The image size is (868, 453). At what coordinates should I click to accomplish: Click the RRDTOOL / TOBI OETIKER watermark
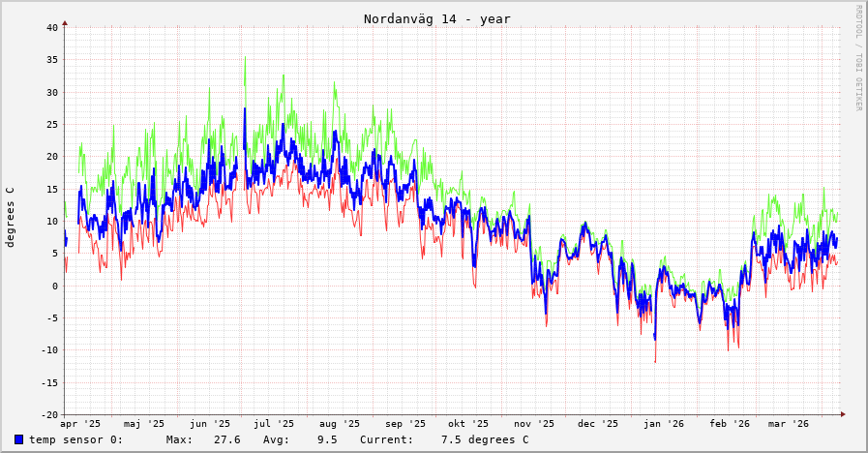[x=857, y=57]
